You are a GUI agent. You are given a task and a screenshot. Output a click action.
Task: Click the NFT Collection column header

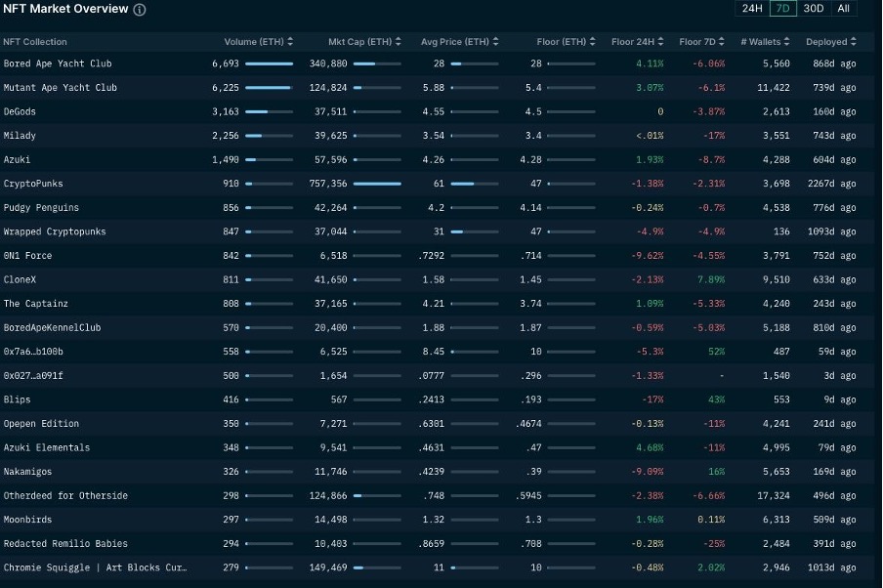click(x=35, y=42)
